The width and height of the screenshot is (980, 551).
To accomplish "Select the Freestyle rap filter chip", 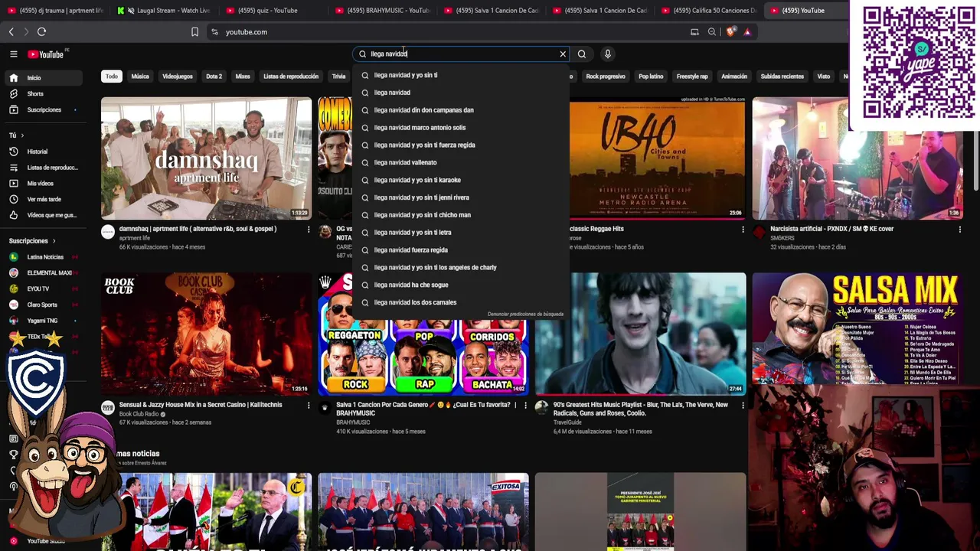I will (x=692, y=77).
